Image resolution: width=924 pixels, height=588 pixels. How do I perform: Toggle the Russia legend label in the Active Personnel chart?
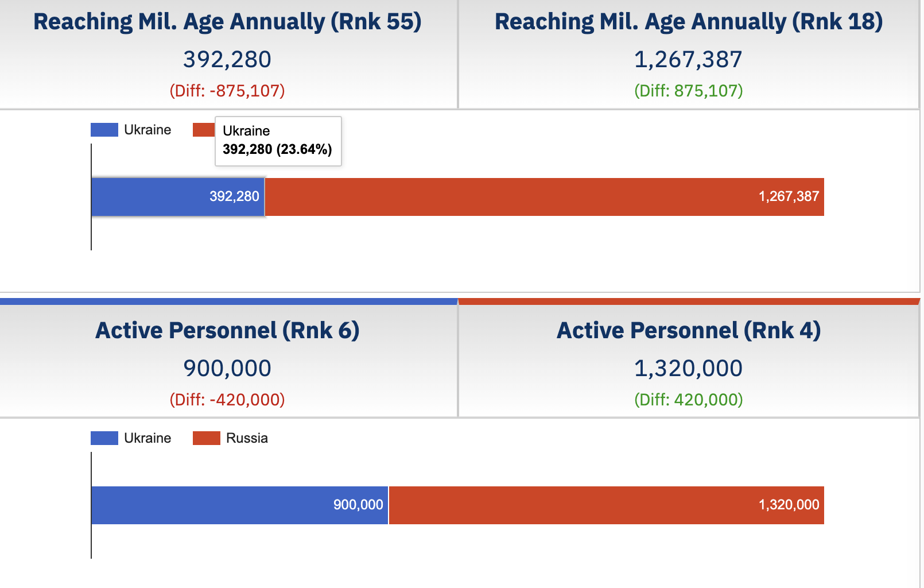(247, 438)
